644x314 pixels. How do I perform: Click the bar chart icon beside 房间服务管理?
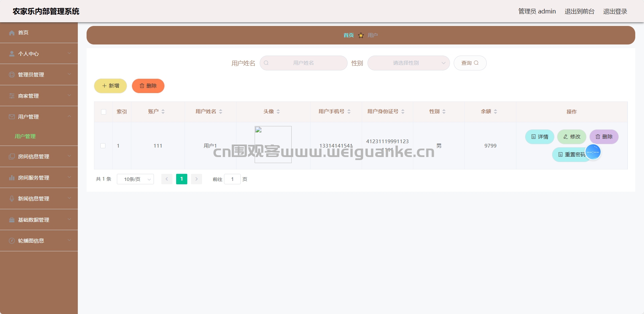[12, 178]
